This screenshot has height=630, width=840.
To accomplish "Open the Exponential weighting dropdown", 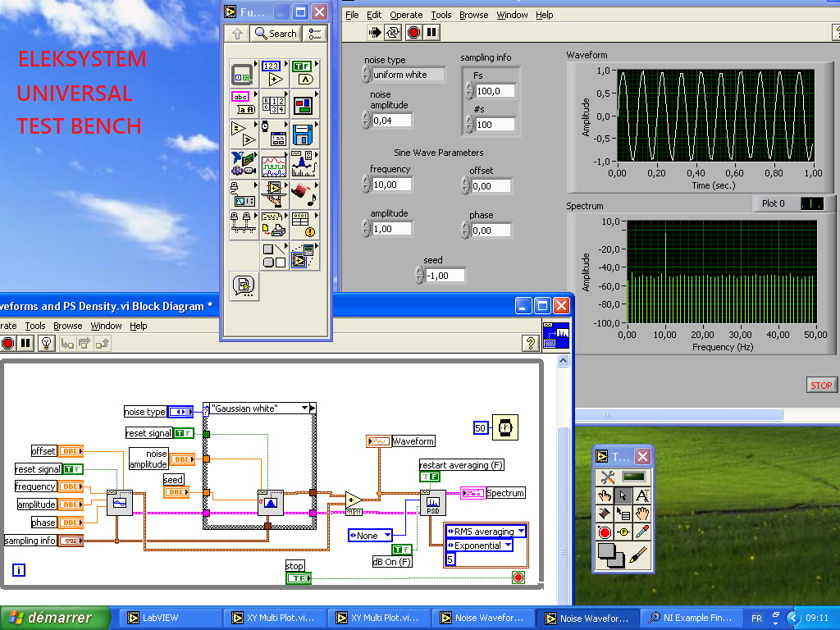I will coord(507,546).
